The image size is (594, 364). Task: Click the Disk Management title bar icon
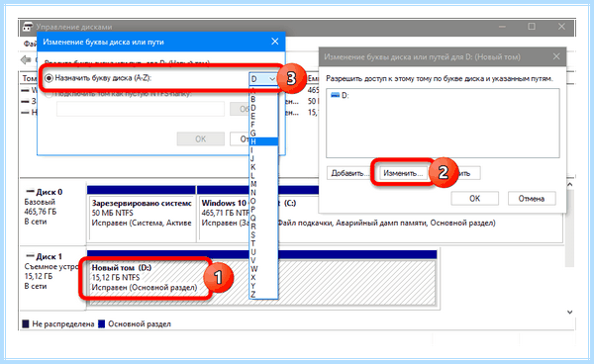point(28,27)
